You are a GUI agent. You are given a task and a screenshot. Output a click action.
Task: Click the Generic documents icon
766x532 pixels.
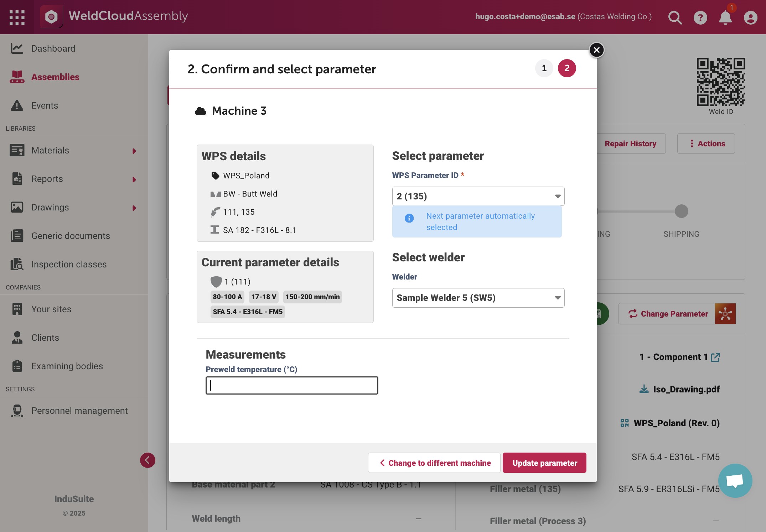17,236
